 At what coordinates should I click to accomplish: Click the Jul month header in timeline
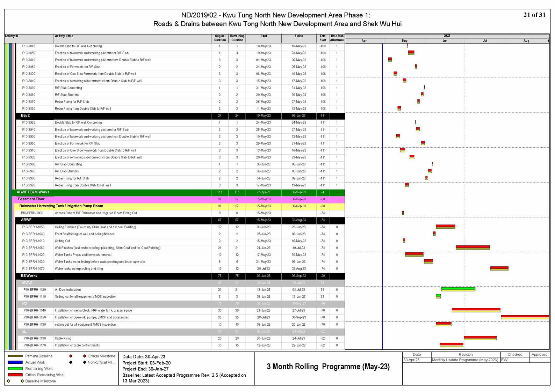485,41
